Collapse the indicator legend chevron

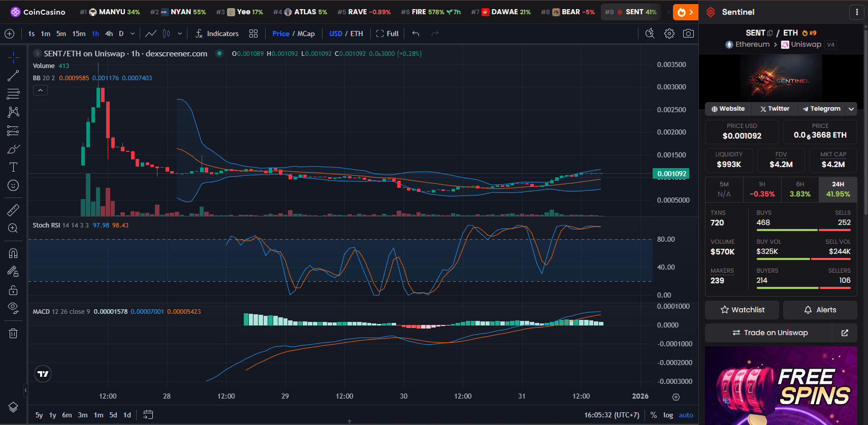click(x=40, y=90)
